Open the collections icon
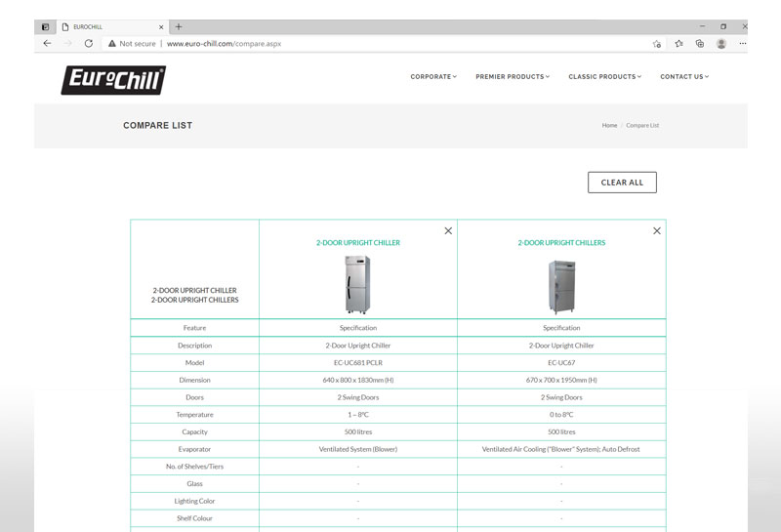Viewport: 781px width, 532px height. click(700, 43)
